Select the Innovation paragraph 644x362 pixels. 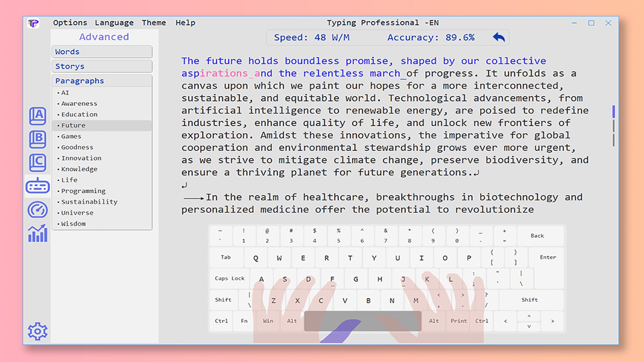tap(81, 158)
